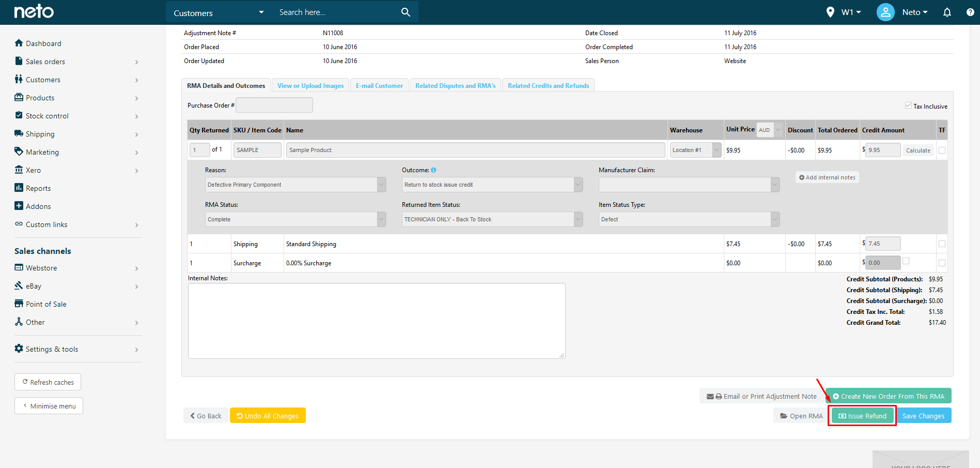Click the location pin icon
Viewport: 980px width, 468px height.
tap(830, 12)
